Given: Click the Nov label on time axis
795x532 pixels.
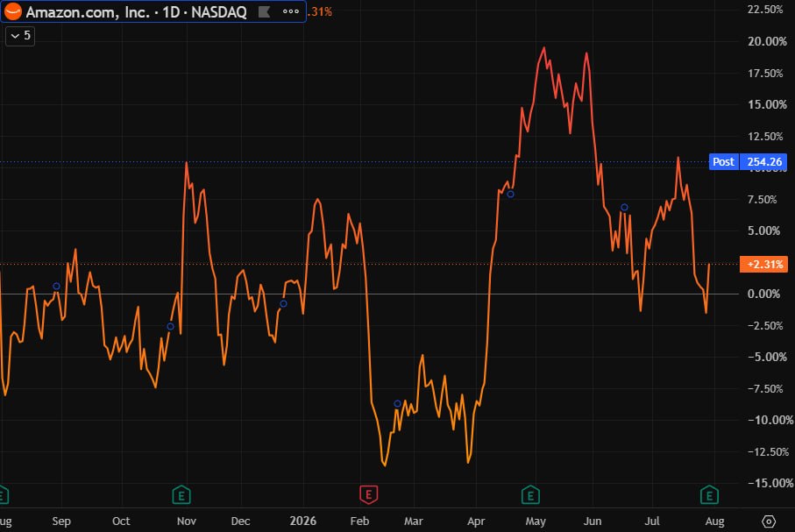Looking at the screenshot, I should 186,521.
